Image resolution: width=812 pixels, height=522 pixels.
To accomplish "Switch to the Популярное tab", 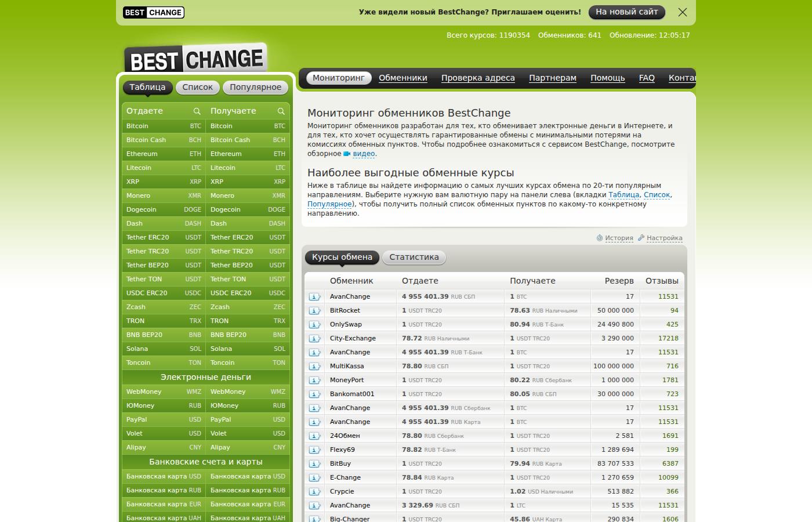I will (x=255, y=87).
